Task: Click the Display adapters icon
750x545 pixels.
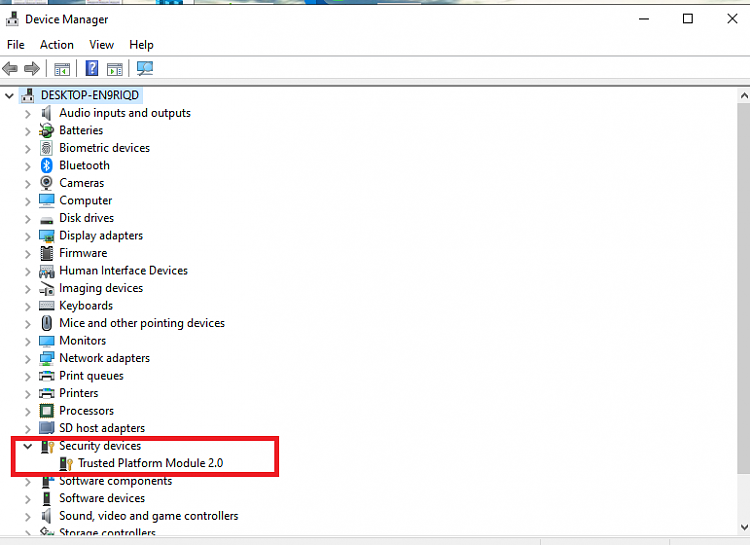Action: click(x=46, y=236)
